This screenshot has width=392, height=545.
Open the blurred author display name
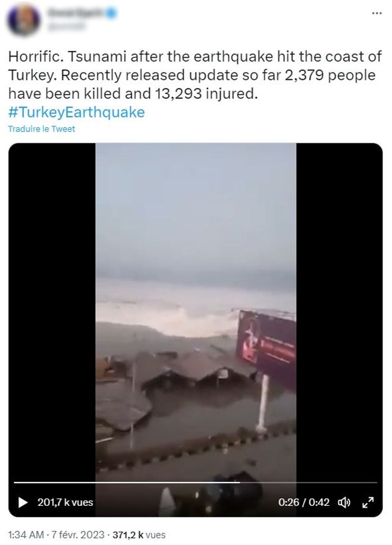click(x=76, y=13)
